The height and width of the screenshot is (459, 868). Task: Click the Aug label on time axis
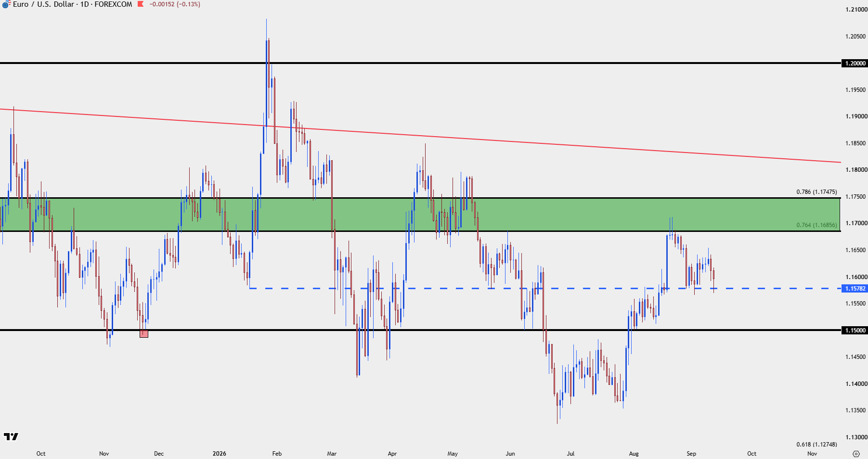tap(634, 454)
